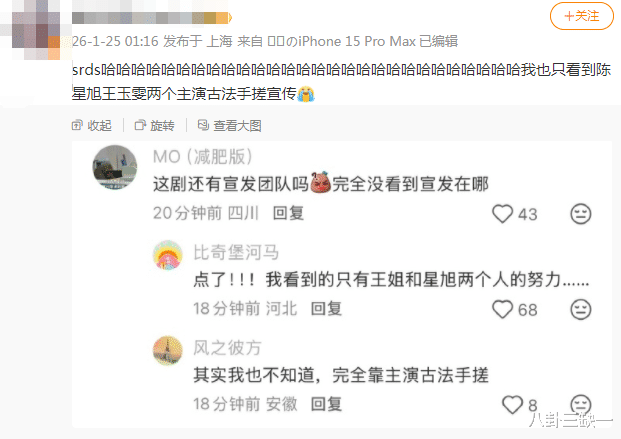The height and width of the screenshot is (439, 621).
Task: Like MO's comment with heart icon
Action: click(503, 214)
